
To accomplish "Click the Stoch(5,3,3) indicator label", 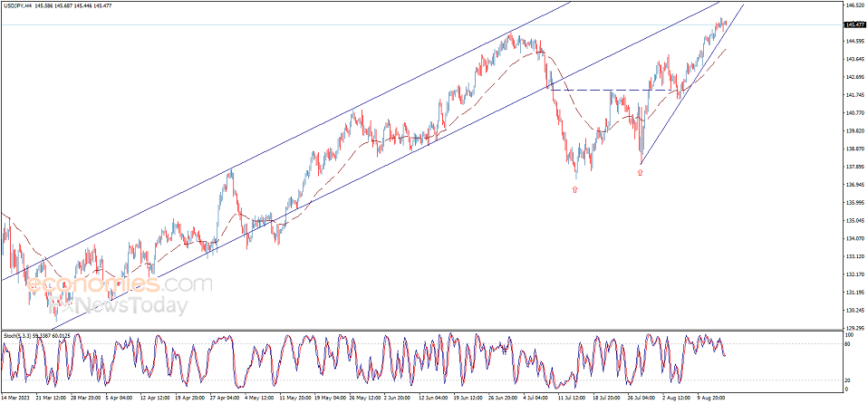I will click(x=18, y=335).
